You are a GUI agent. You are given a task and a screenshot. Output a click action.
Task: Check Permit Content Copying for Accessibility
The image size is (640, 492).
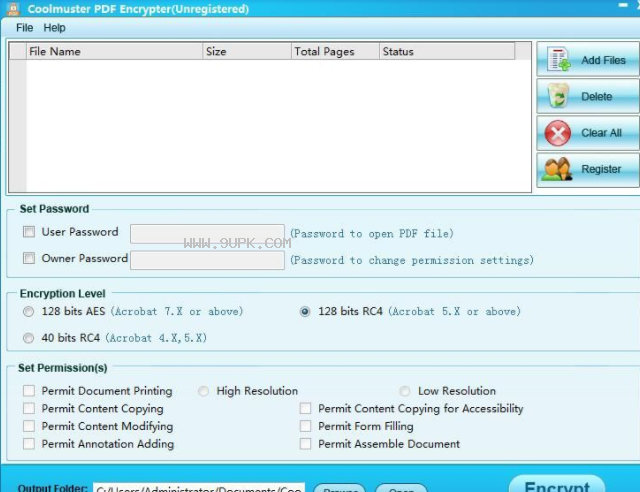point(305,408)
